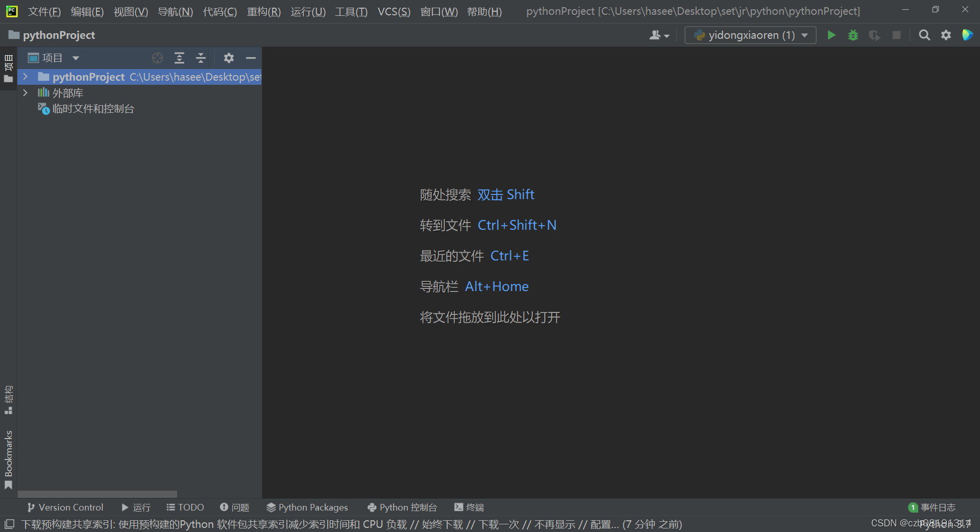Image resolution: width=980 pixels, height=532 pixels.
Task: Open the TODO tool window
Action: pos(185,507)
